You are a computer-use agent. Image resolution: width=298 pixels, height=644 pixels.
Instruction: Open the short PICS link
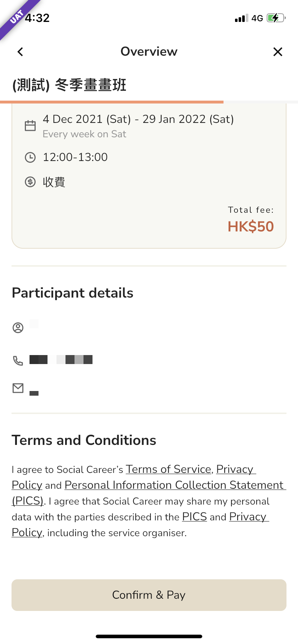(x=194, y=516)
